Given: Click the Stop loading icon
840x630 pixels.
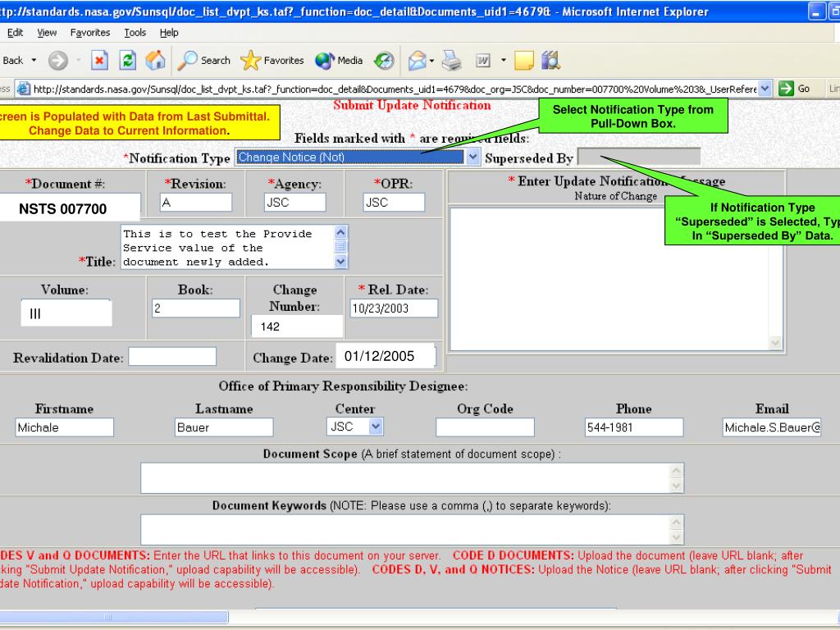Looking at the screenshot, I should 99,61.
